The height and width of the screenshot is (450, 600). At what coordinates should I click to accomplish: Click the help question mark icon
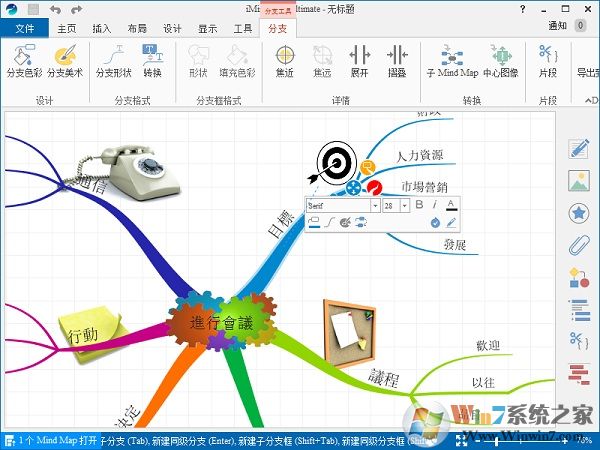pos(523,9)
